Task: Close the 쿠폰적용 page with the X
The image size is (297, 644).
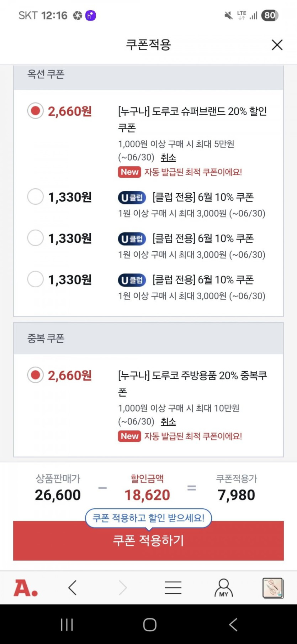Action: point(277,45)
